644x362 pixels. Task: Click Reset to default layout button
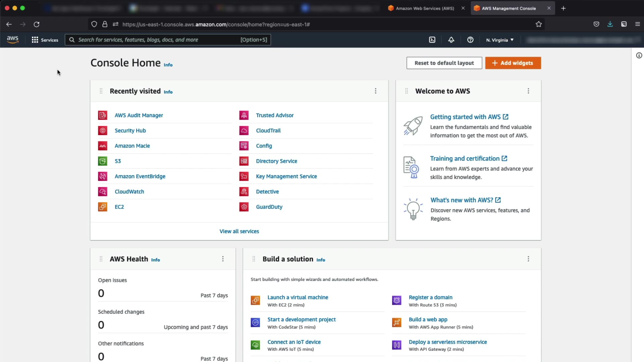[444, 63]
